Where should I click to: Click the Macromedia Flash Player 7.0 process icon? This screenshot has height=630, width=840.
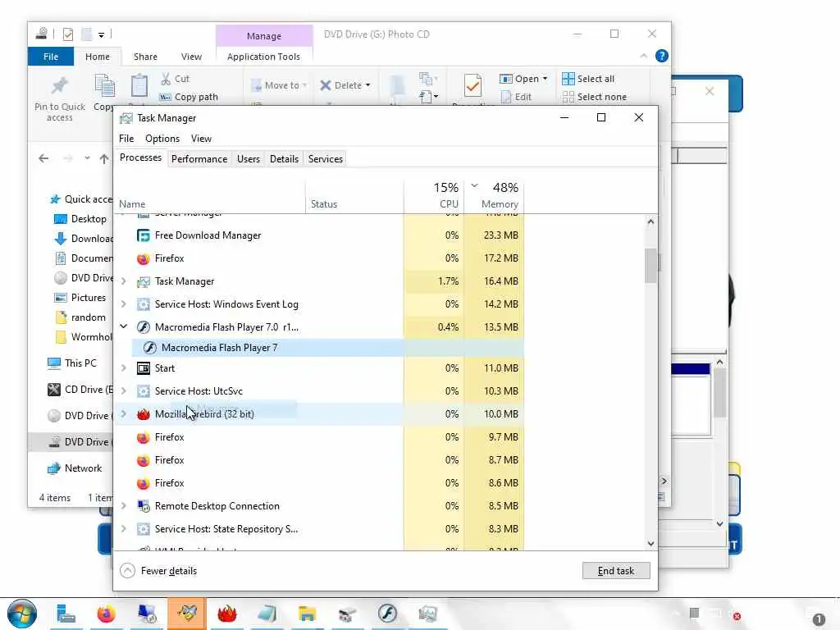click(x=143, y=326)
